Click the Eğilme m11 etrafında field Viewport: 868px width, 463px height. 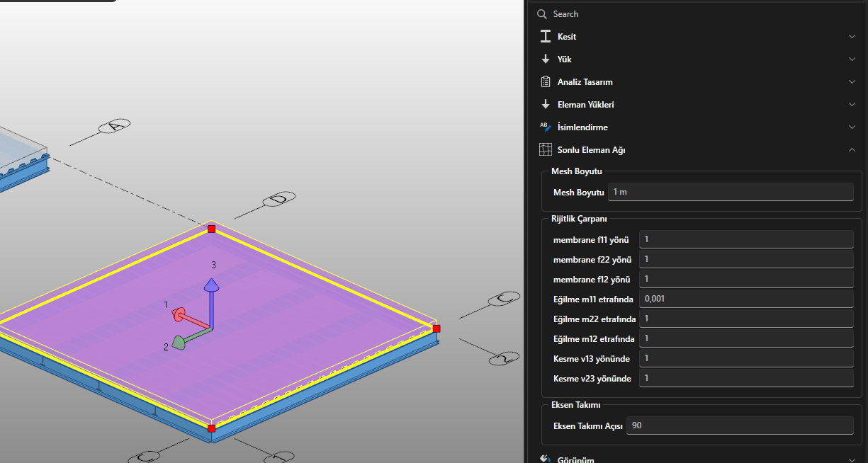click(745, 299)
